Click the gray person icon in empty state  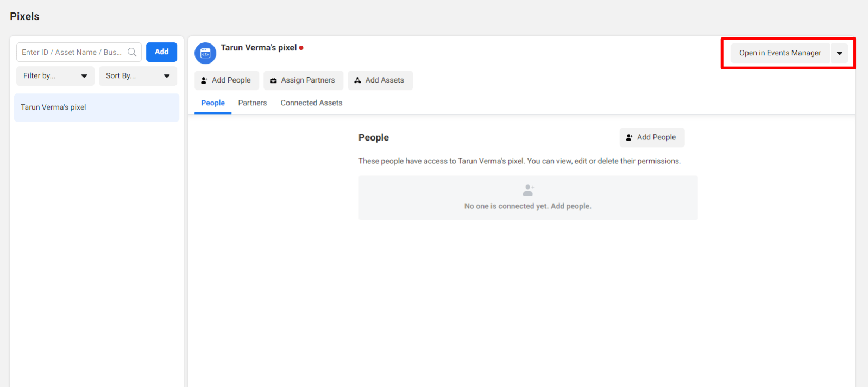(528, 190)
